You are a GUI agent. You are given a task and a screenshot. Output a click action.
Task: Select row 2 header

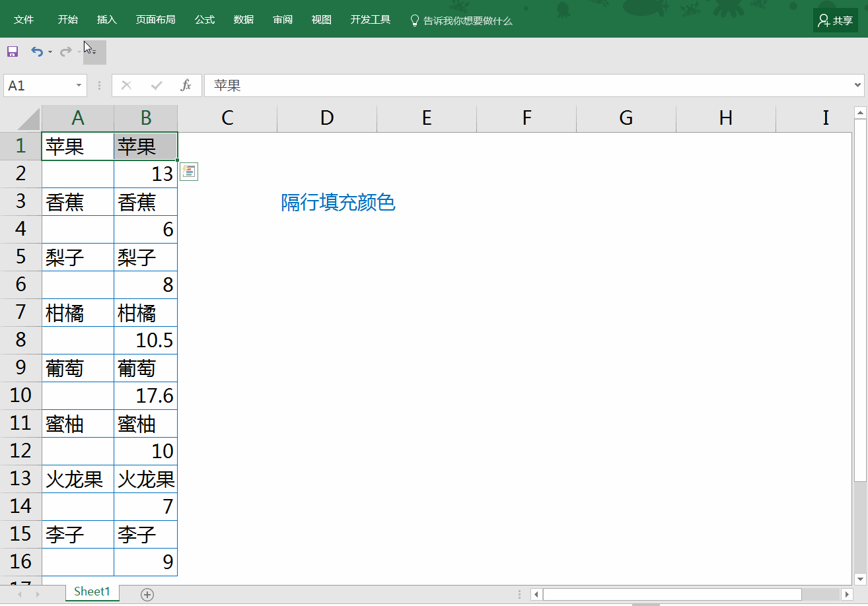(21, 174)
